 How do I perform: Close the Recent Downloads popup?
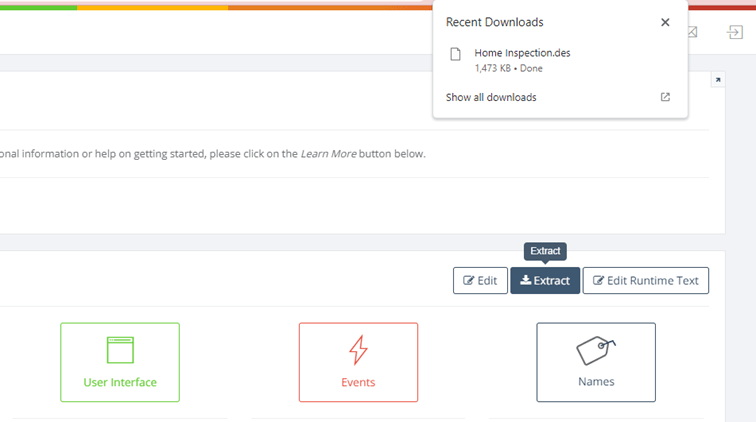point(665,22)
